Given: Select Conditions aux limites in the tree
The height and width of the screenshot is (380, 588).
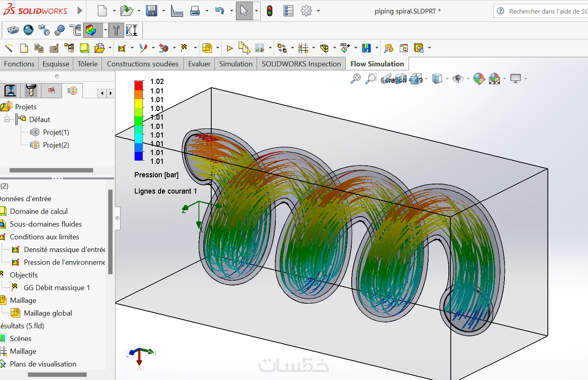Looking at the screenshot, I should (x=45, y=237).
